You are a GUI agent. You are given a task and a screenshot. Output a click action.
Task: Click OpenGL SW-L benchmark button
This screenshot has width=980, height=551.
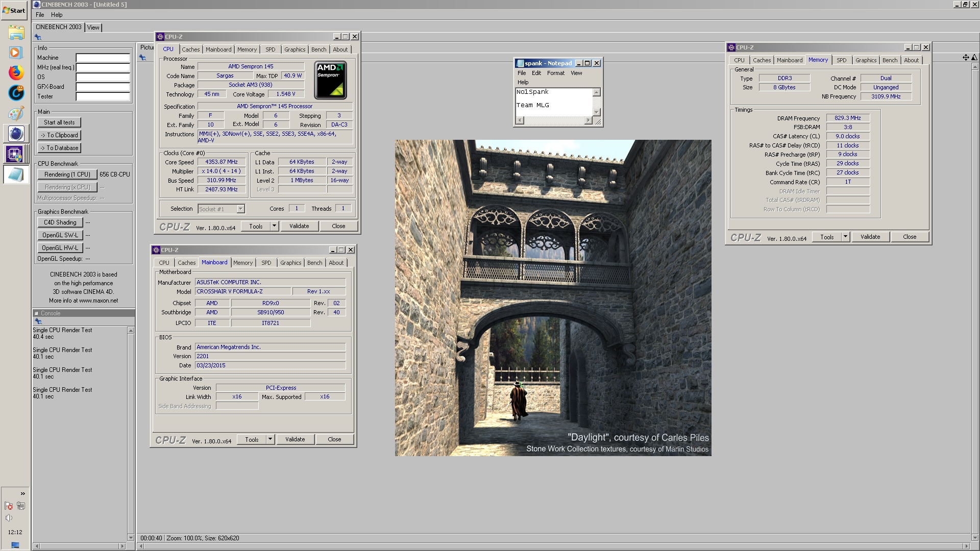tap(60, 235)
